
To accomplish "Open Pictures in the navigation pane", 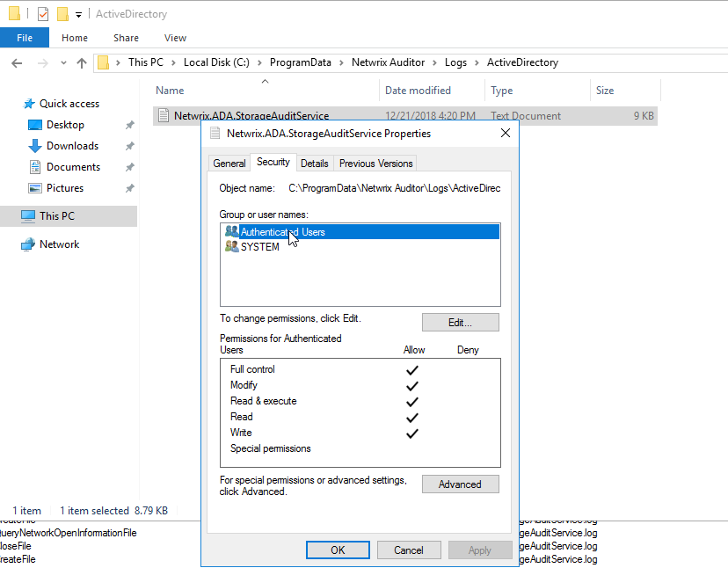I will click(x=65, y=188).
